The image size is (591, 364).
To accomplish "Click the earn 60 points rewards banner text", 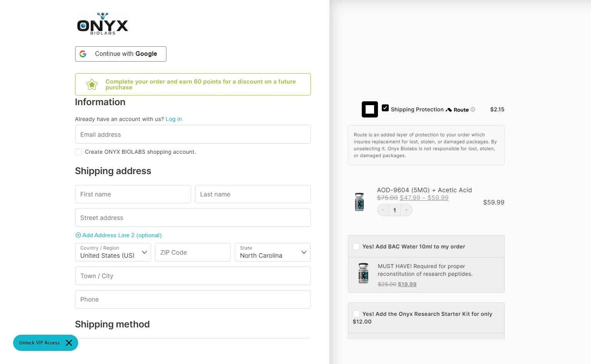I will 201,84.
